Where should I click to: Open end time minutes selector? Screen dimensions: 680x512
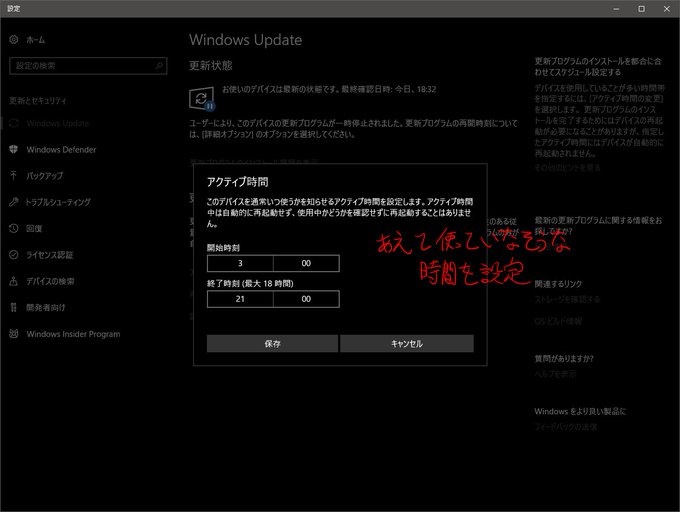pyautogui.click(x=306, y=299)
